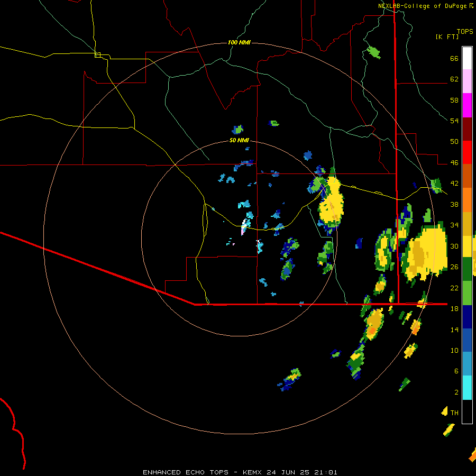Click the black TH threshold swatch

click(x=467, y=411)
